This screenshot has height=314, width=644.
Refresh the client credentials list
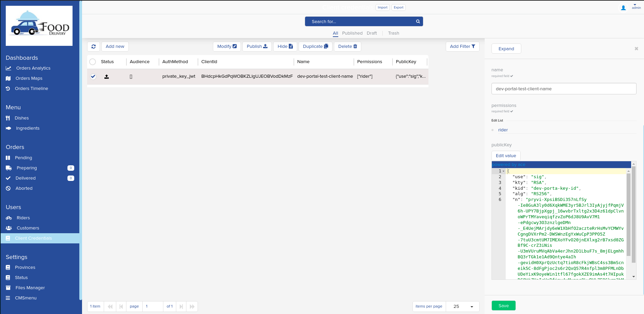pos(94,46)
